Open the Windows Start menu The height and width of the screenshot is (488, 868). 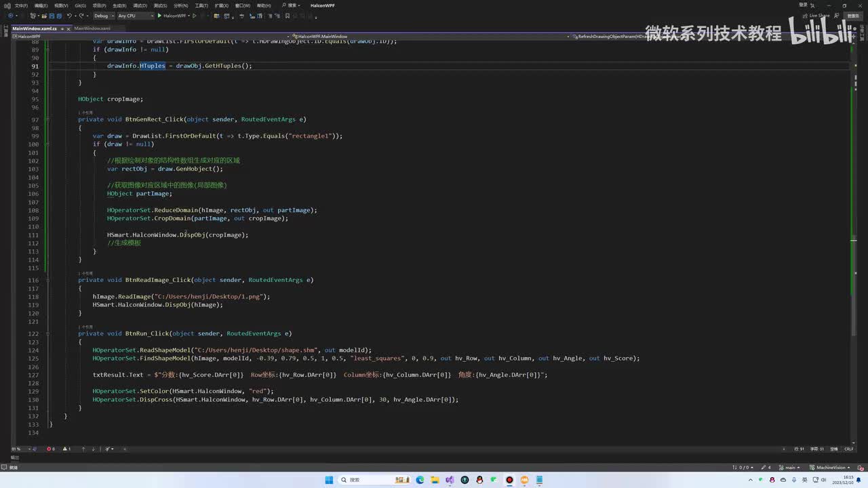tap(329, 480)
